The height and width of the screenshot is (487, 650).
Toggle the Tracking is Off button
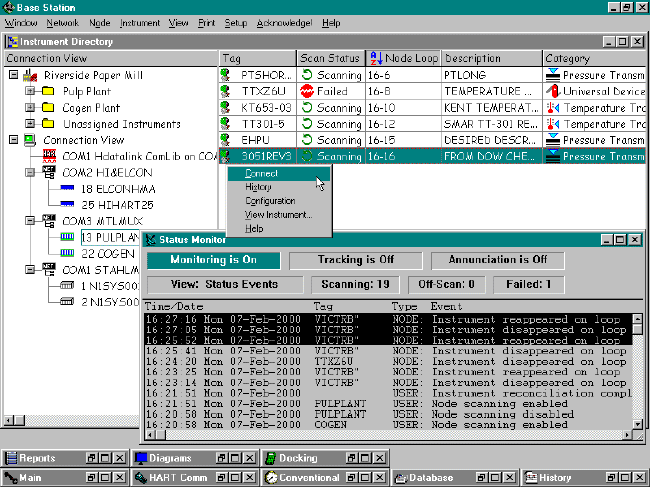tap(355, 260)
